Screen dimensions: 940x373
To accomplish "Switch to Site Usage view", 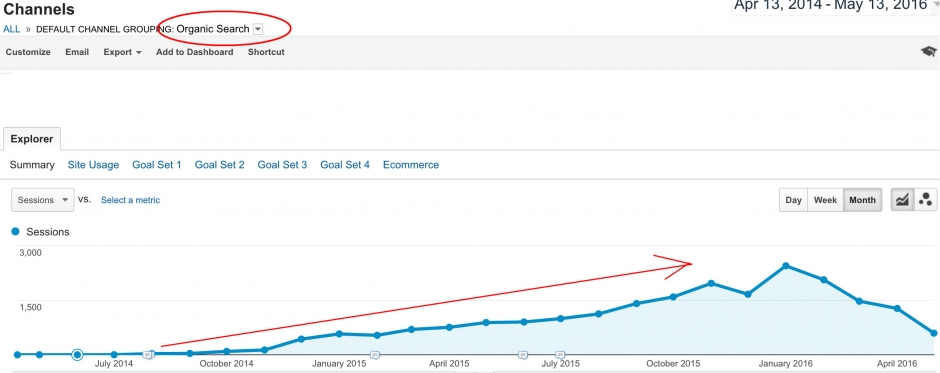I will 93,165.
